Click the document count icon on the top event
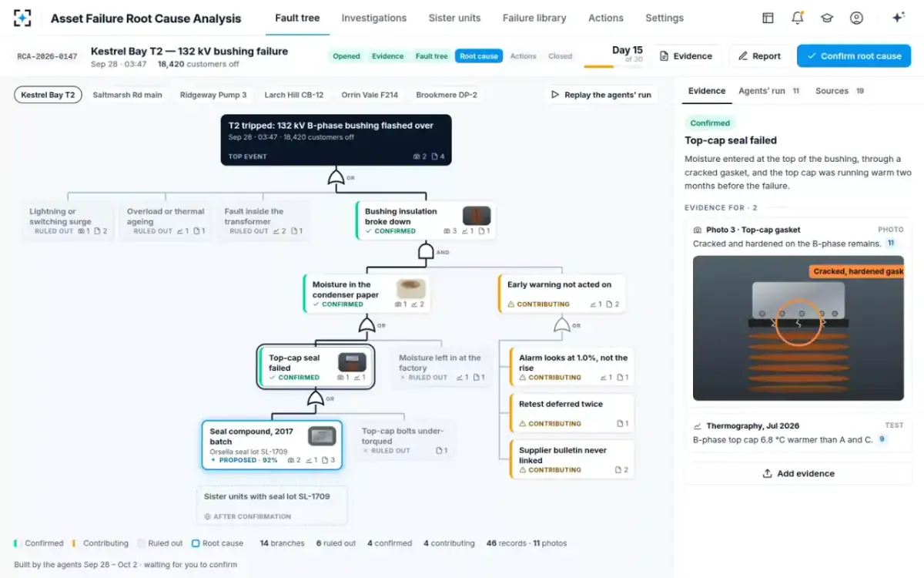Screen dimensions: 924x578 point(434,156)
